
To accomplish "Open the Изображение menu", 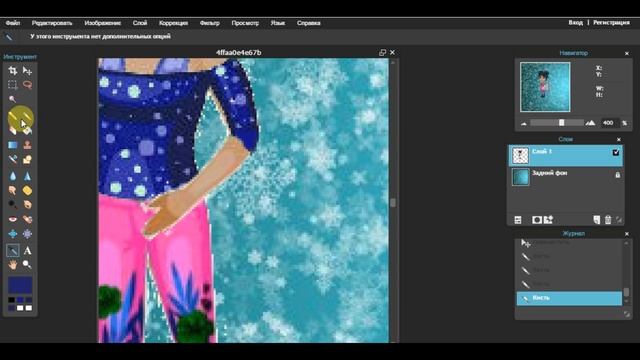I will coord(102,23).
